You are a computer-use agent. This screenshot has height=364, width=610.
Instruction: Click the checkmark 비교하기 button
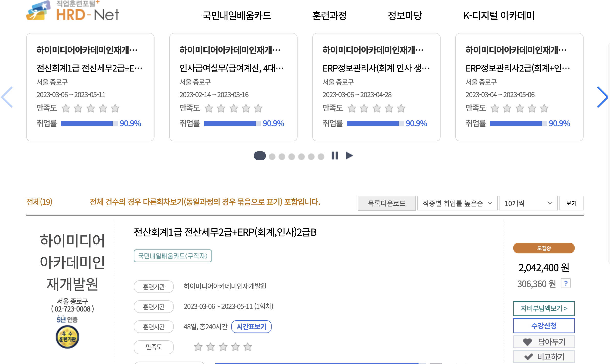click(x=544, y=356)
